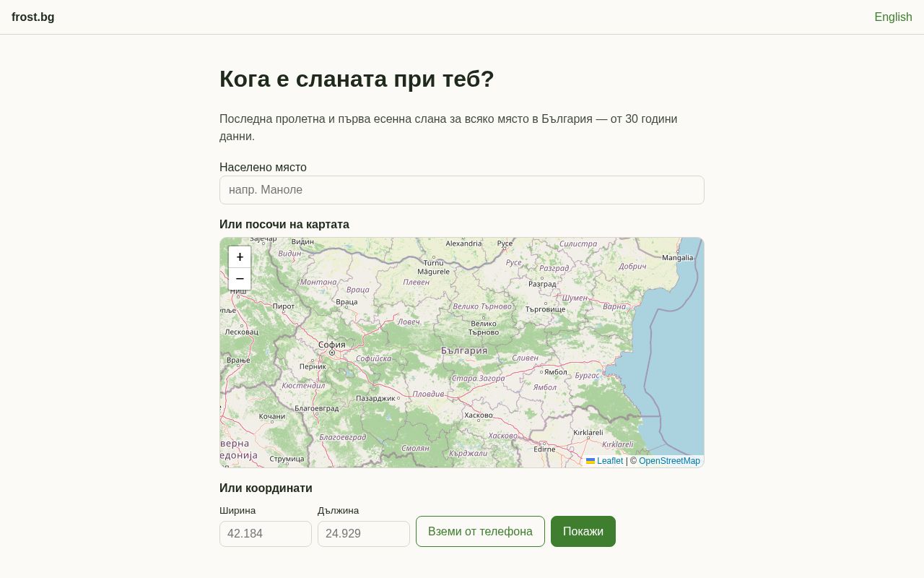Viewport: 924px width, 578px height.
Task: Click the Пирот label on map
Action: pos(283,306)
